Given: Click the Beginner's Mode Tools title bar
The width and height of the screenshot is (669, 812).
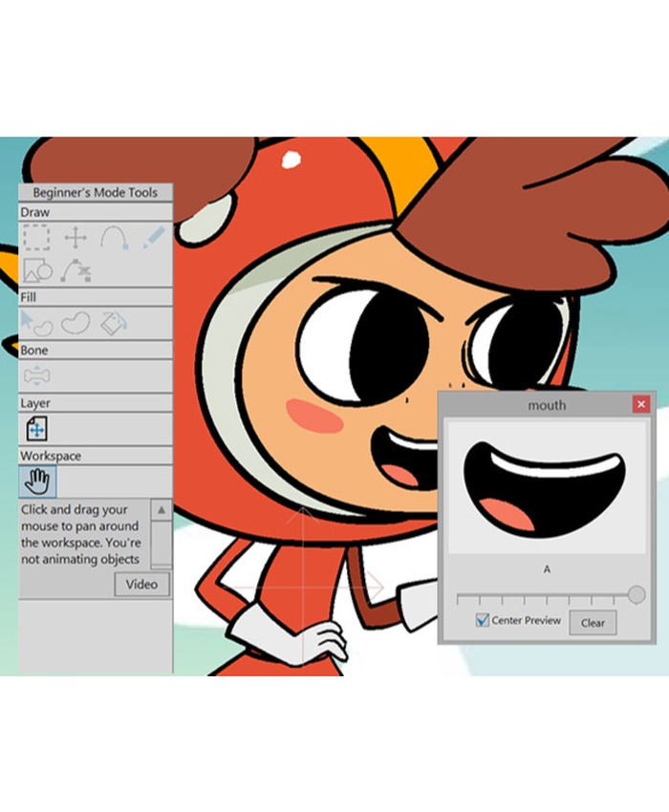Looking at the screenshot, I should (x=96, y=192).
